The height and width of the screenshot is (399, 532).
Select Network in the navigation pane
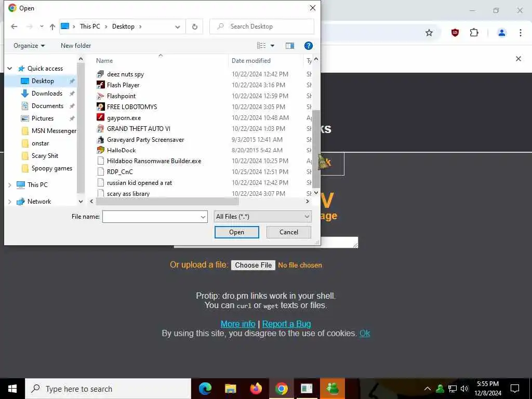coord(39,202)
